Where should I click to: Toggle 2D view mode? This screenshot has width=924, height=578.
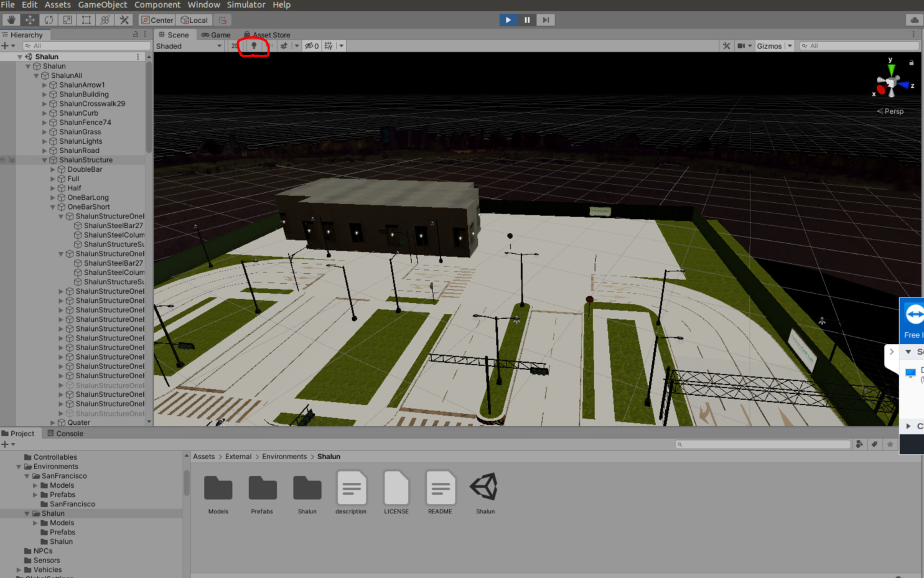pyautogui.click(x=234, y=45)
